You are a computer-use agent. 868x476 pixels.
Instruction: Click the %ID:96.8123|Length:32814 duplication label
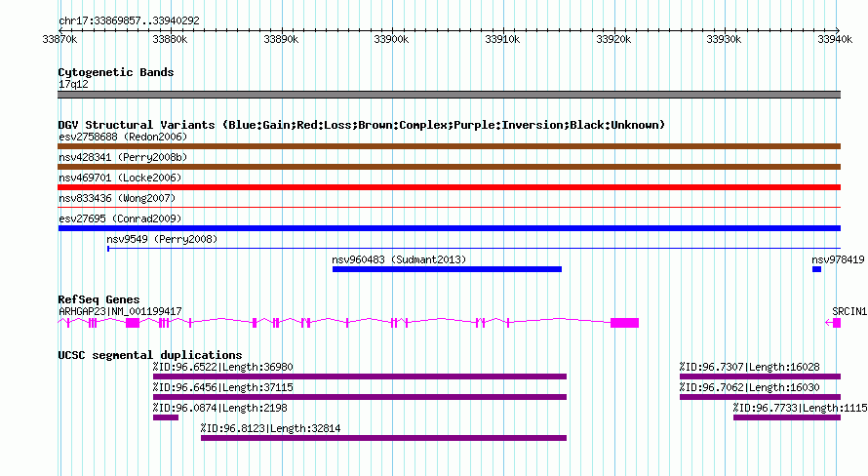tap(271, 428)
